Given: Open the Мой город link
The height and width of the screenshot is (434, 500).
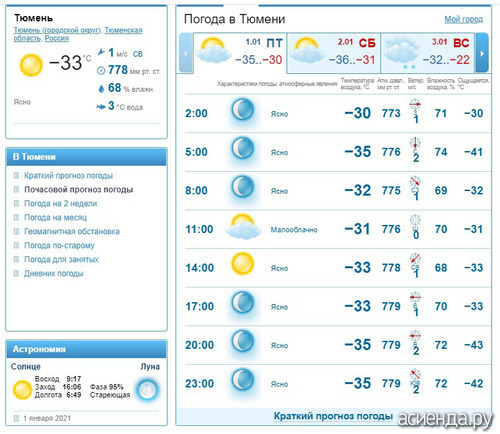Looking at the screenshot, I should (464, 19).
